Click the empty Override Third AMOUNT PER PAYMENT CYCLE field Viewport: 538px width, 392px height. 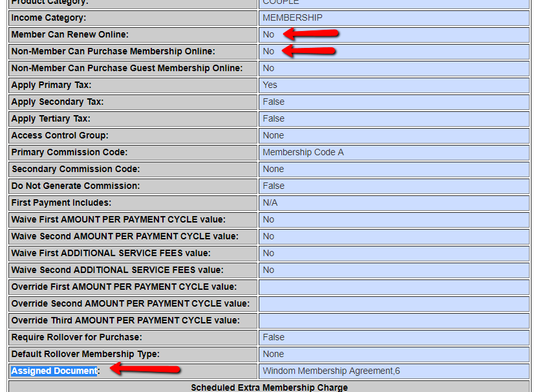tap(394, 320)
